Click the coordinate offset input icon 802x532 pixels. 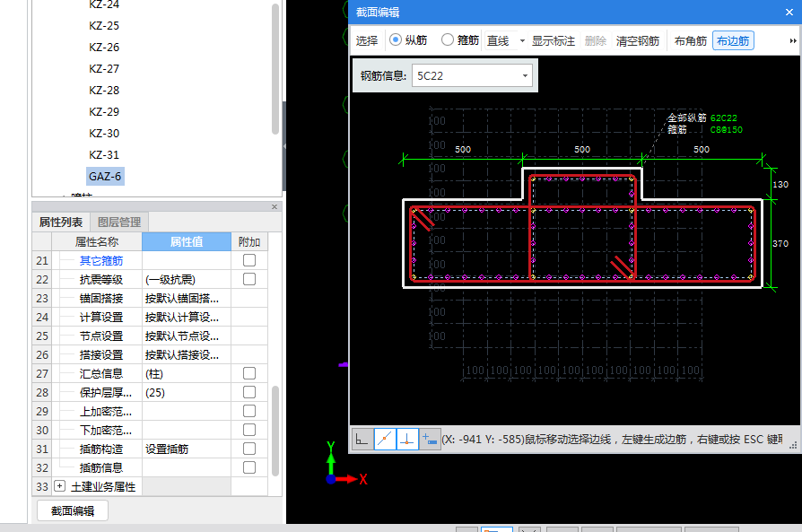click(429, 439)
